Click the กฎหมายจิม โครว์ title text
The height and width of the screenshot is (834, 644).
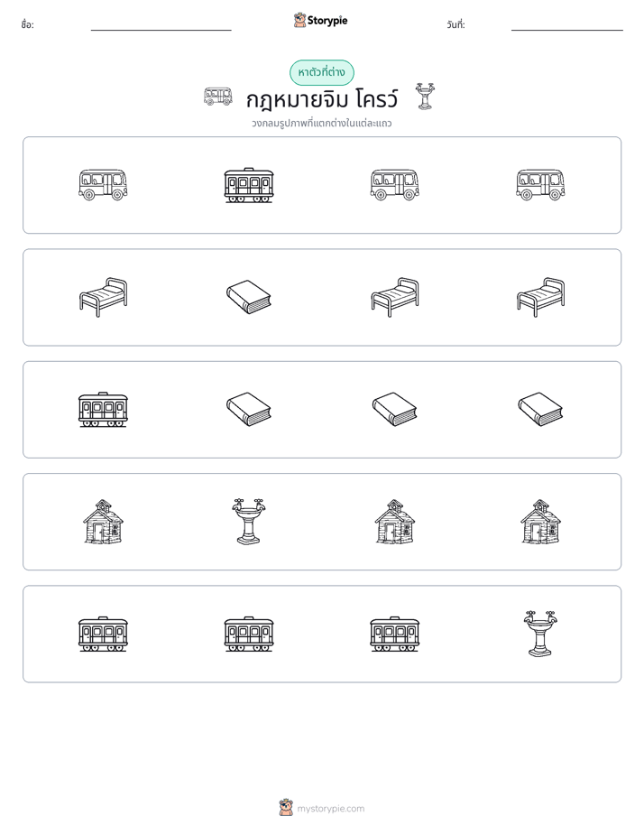(321, 99)
